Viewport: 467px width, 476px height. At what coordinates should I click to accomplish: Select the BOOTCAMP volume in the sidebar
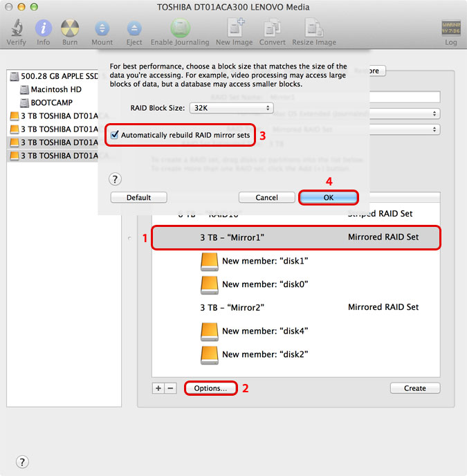pyautogui.click(x=53, y=102)
